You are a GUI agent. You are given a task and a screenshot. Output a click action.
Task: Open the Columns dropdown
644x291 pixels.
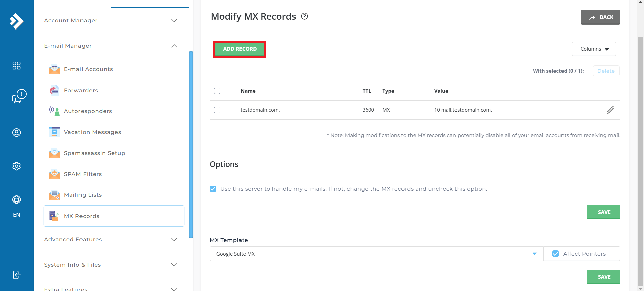click(x=594, y=49)
